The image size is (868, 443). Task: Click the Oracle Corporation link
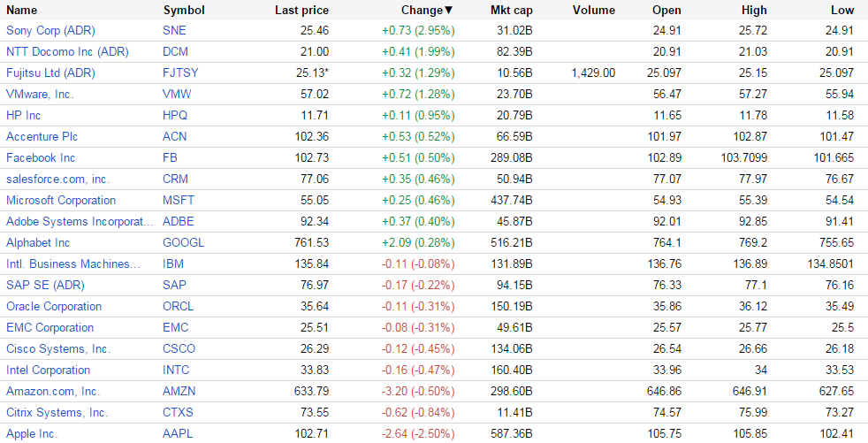(x=54, y=306)
